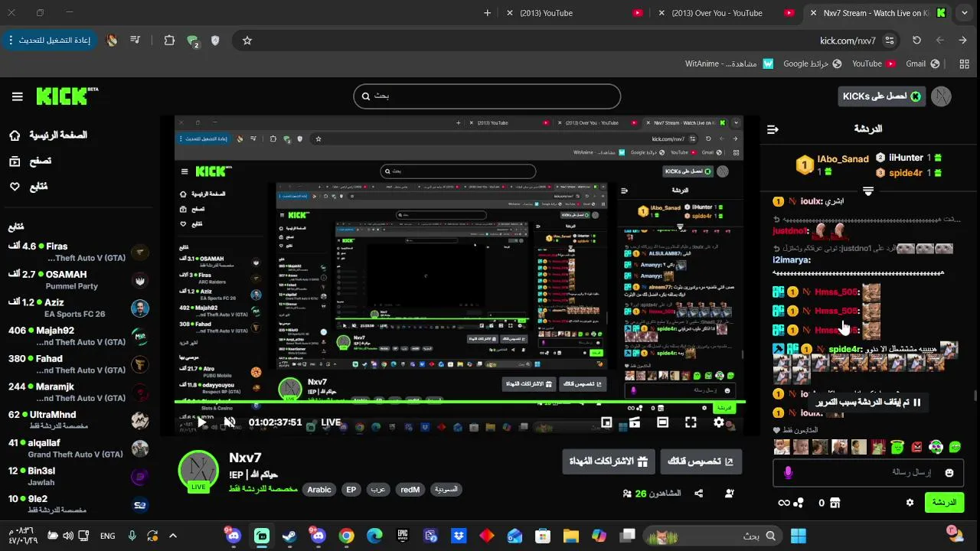Screen dimensions: 980x551
Task: Open the chat shop store icon
Action: coord(835,503)
